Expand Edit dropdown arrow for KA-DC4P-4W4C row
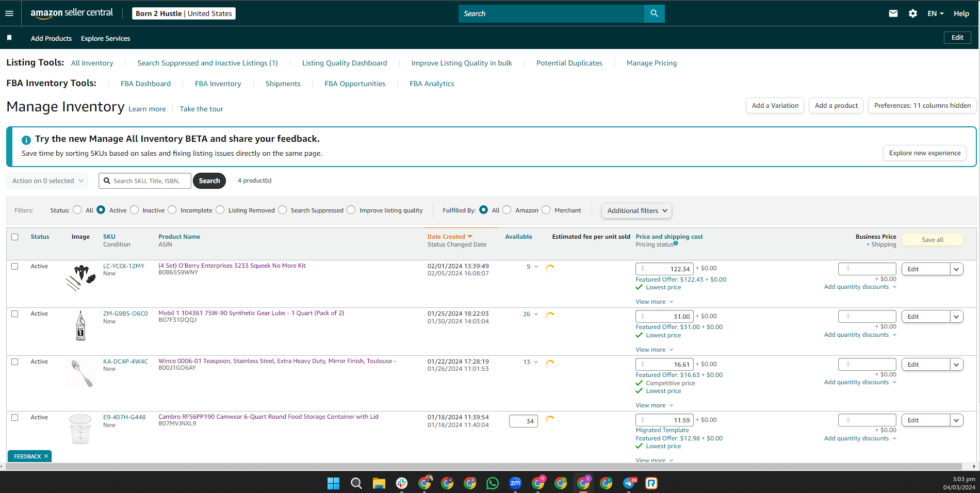The image size is (980, 493). click(x=957, y=365)
